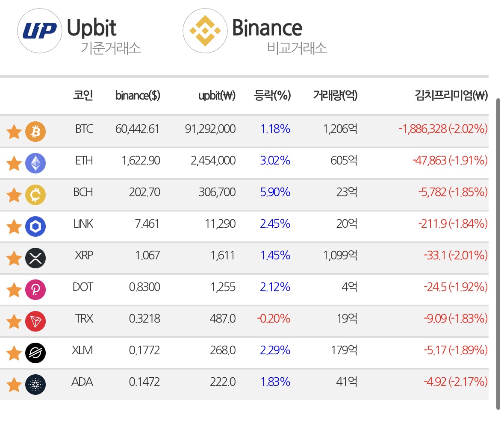Click the Bitcoin coin icon
This screenshot has width=504, height=426.
tap(35, 132)
